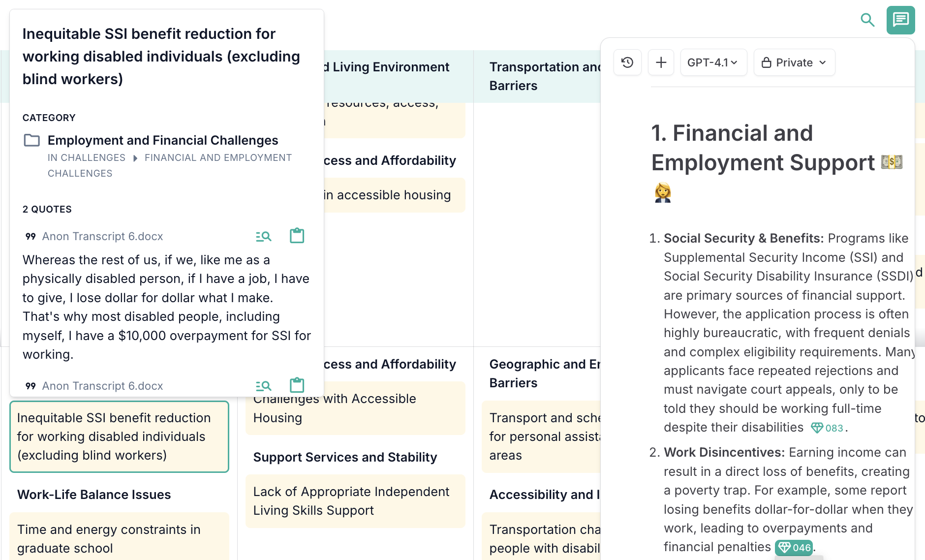The width and height of the screenshot is (925, 560).
Task: Open chat history clock icon
Action: tap(627, 62)
